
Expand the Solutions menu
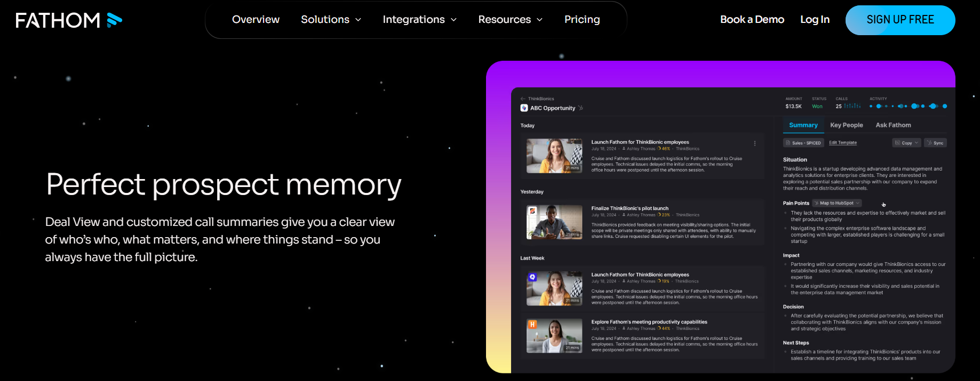click(x=331, y=20)
